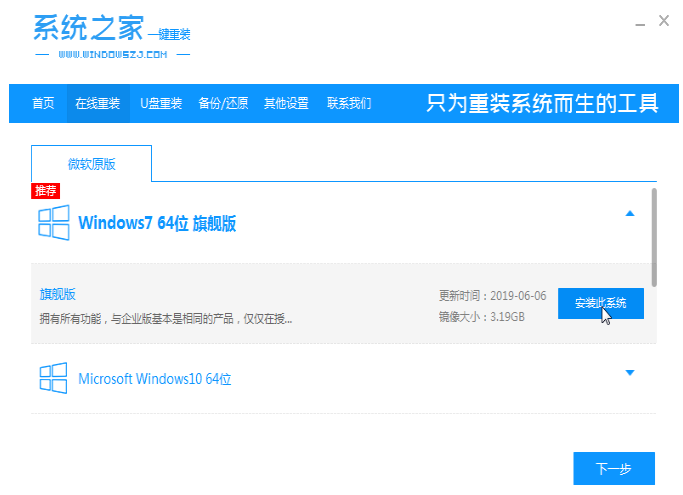Click the Windows logo beside Windows7 64位 旗舰版
Image resolution: width=683 pixels, height=495 pixels.
coord(53,222)
